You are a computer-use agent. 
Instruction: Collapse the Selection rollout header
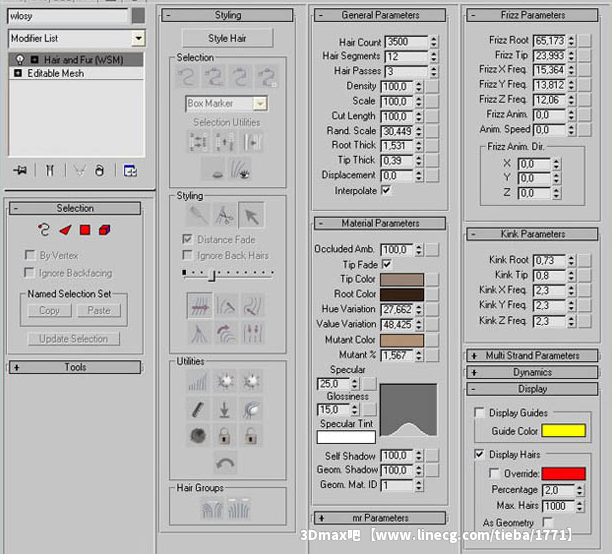click(x=75, y=208)
